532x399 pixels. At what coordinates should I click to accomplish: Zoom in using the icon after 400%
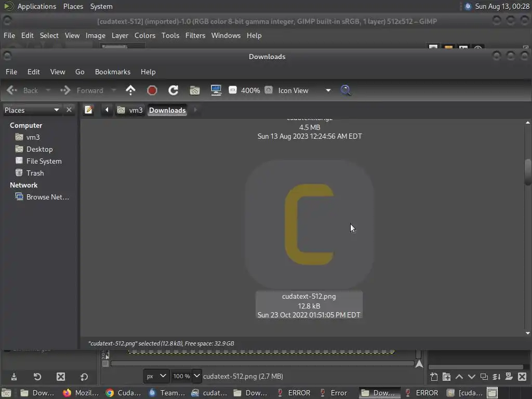[269, 90]
